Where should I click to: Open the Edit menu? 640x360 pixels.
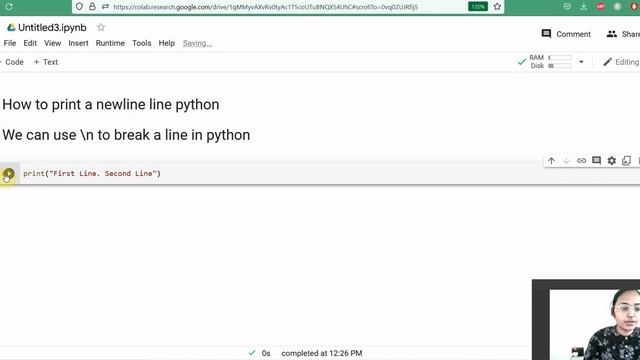[30, 43]
